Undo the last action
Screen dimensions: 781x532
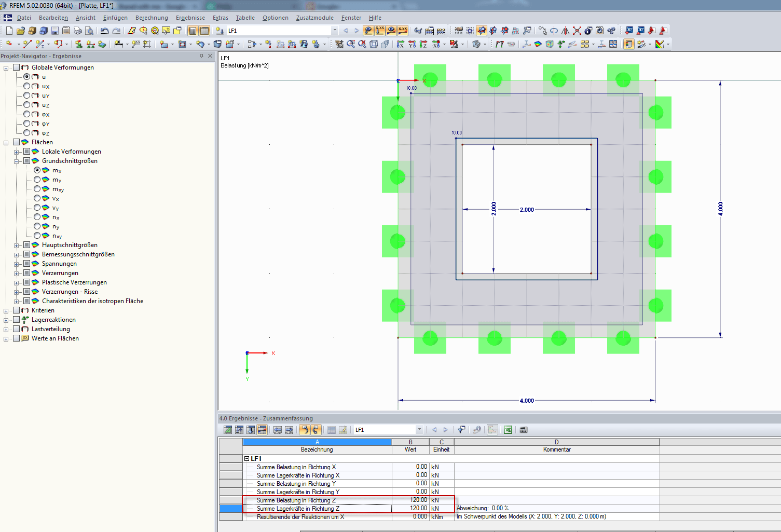tap(105, 31)
